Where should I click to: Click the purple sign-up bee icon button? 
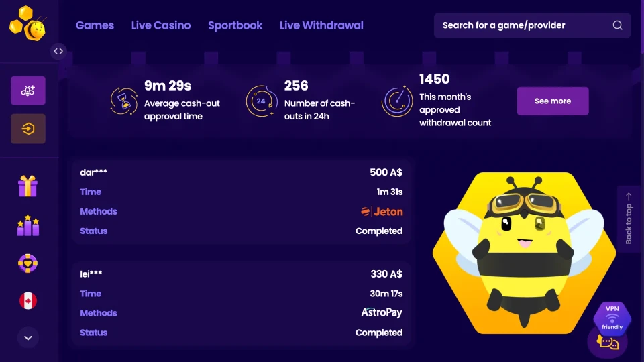click(x=28, y=90)
